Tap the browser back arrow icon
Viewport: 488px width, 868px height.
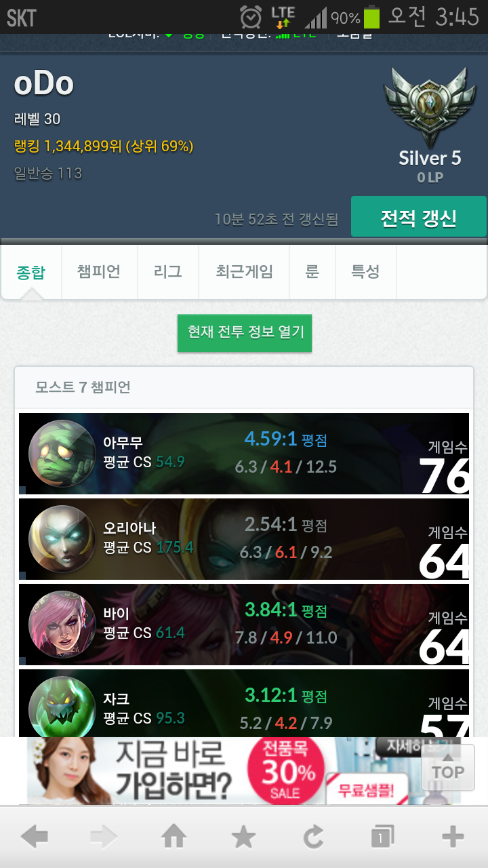pyautogui.click(x=35, y=837)
